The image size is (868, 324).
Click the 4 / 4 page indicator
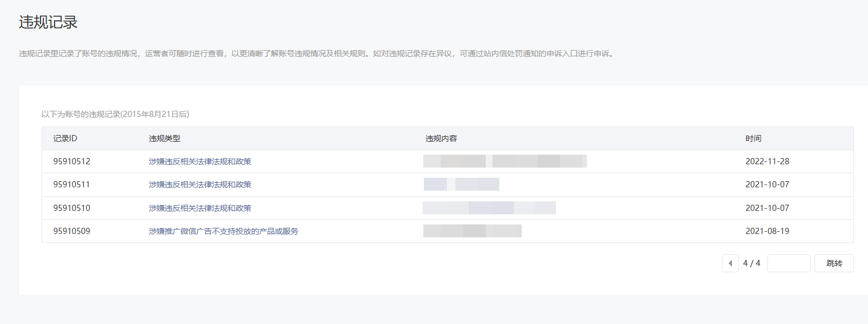pos(752,263)
